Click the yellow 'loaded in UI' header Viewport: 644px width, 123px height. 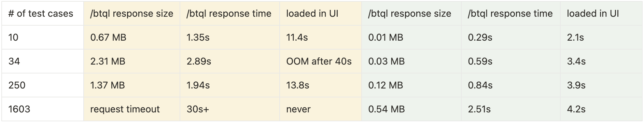click(320, 13)
